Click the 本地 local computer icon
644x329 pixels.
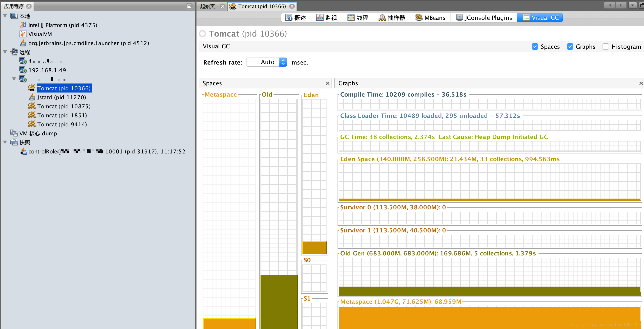(14, 16)
